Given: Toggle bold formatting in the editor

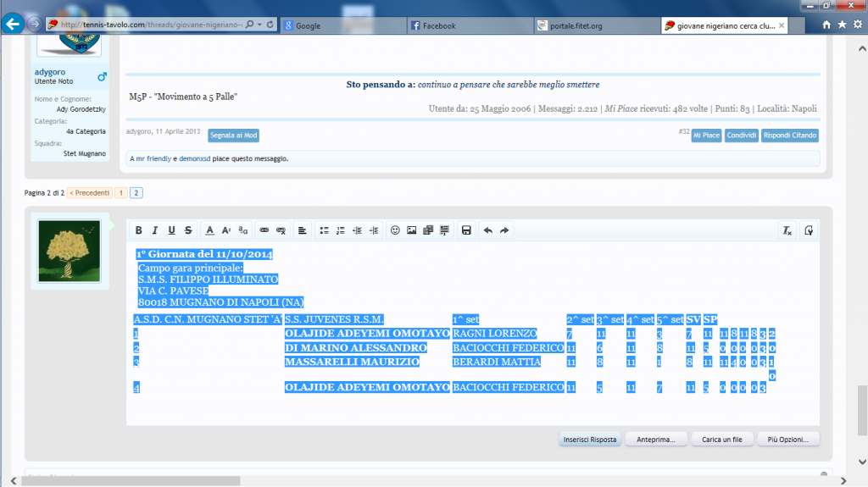Looking at the screenshot, I should 139,230.
